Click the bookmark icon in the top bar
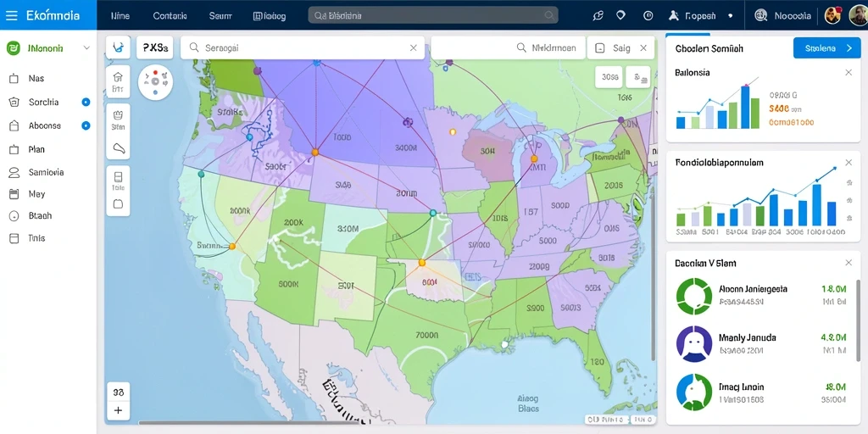Screen dimensions: 868x434 click(x=620, y=15)
